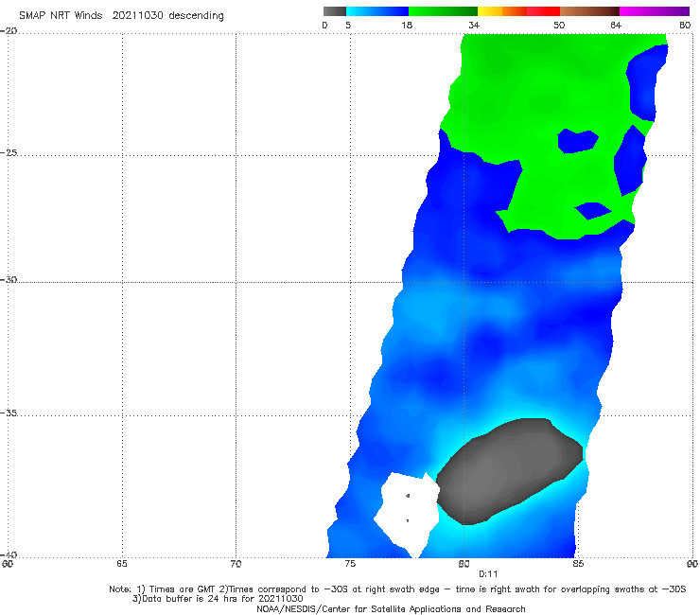Click the color bar label '18'
The width and height of the screenshot is (700, 615).
click(407, 25)
